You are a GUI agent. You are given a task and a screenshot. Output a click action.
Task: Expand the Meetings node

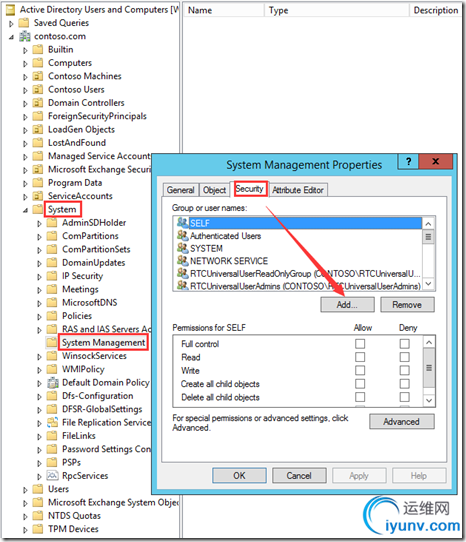pos(39,290)
